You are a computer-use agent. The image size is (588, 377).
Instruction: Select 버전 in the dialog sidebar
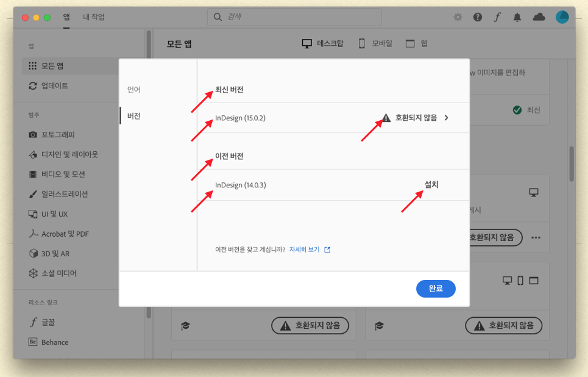coord(134,116)
